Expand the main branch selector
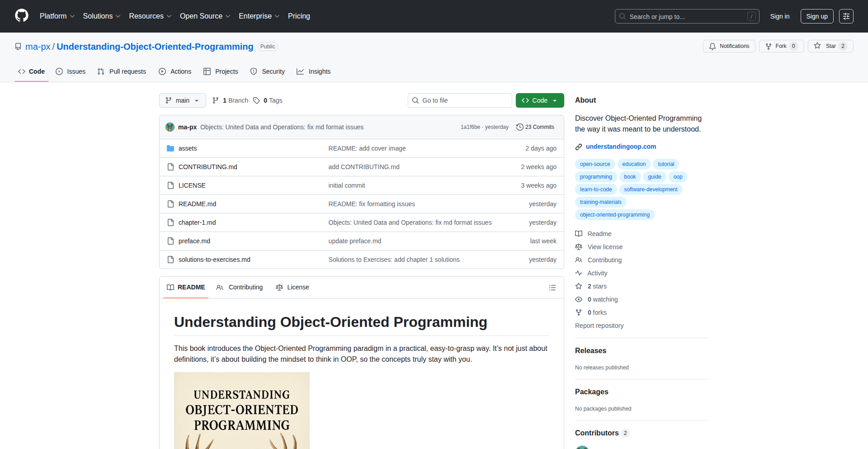This screenshot has height=449, width=868. click(x=182, y=100)
